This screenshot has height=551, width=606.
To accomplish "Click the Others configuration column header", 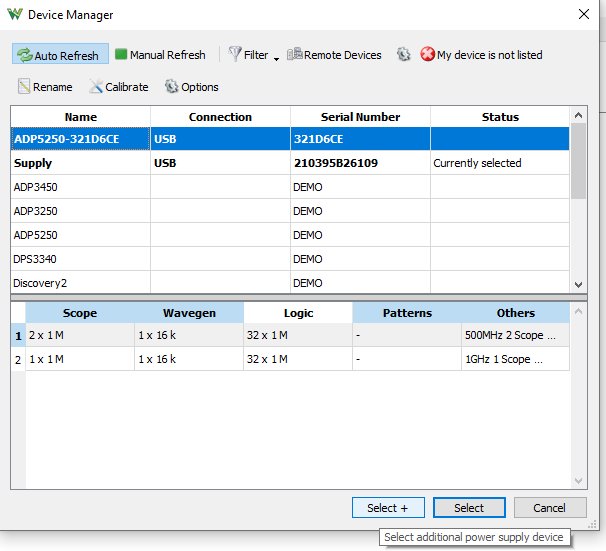I will [x=516, y=313].
